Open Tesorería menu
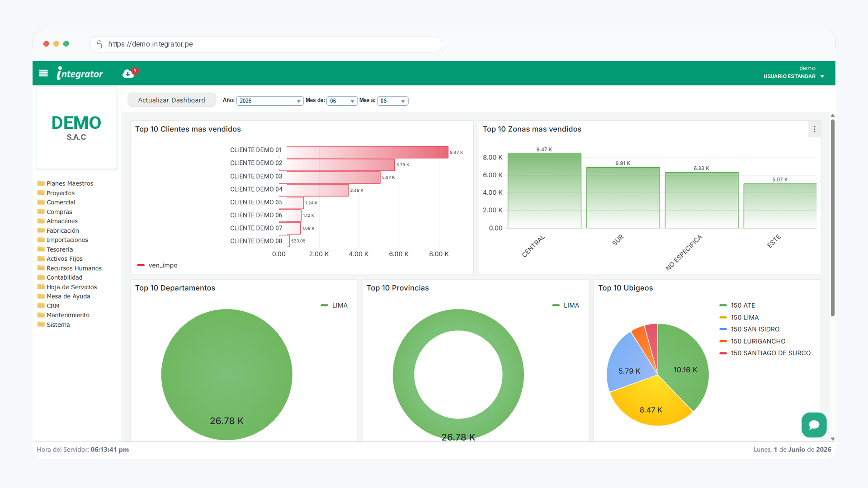The image size is (868, 488). coord(60,249)
